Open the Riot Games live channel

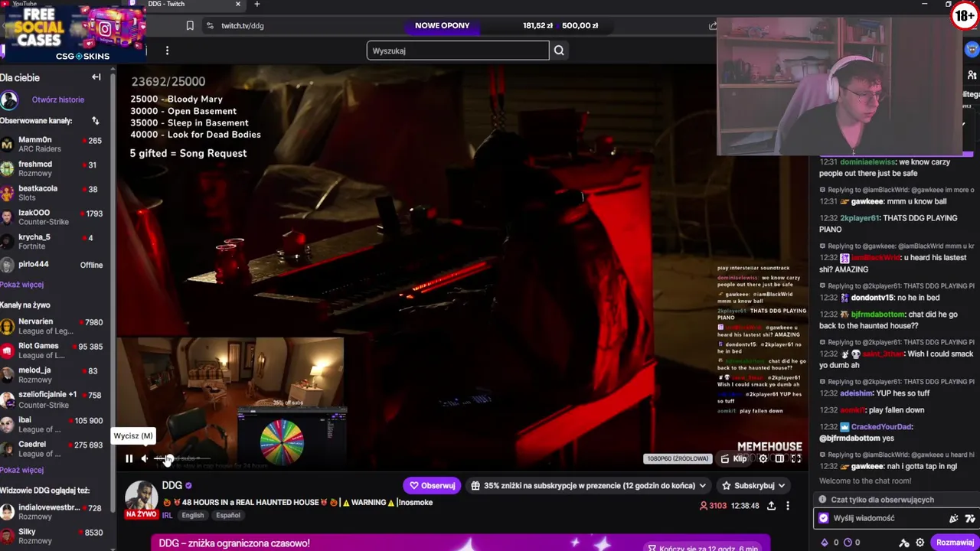[x=54, y=350]
